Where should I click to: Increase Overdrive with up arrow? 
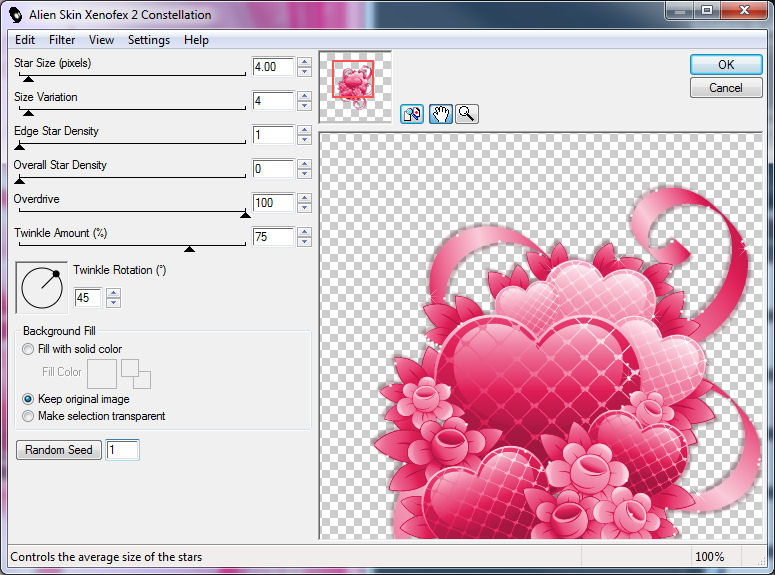(x=304, y=198)
